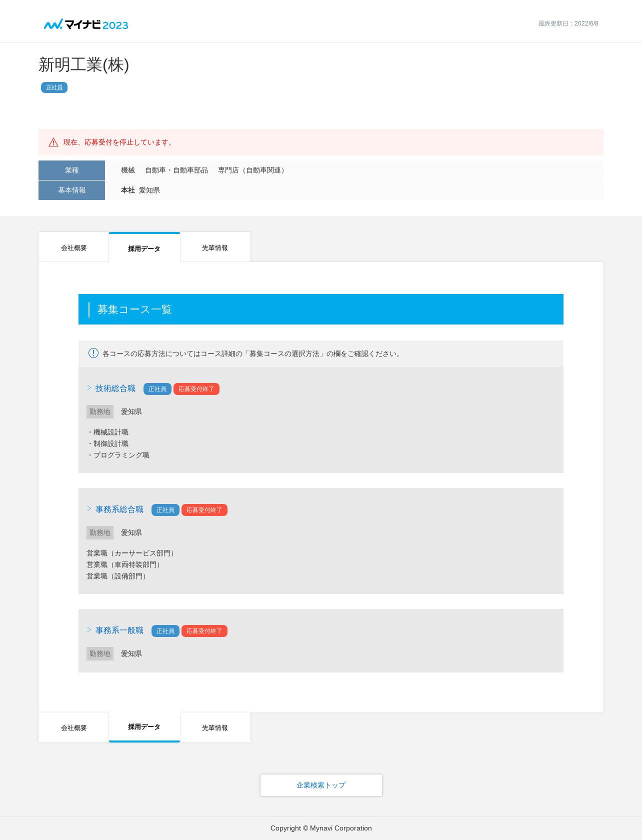Click the chevron beside 事務系一般職
Image resolution: width=642 pixels, height=840 pixels.
point(89,629)
